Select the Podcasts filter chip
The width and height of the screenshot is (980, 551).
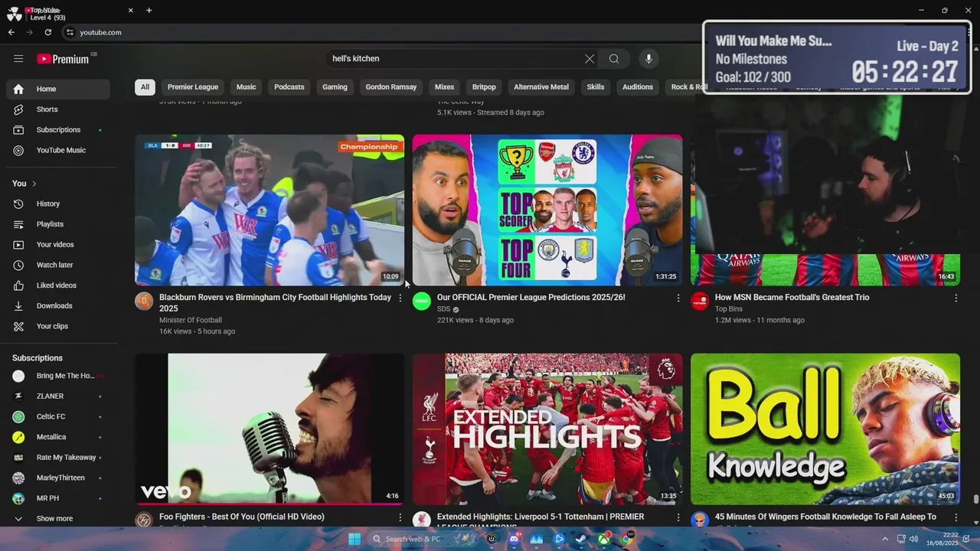click(289, 87)
